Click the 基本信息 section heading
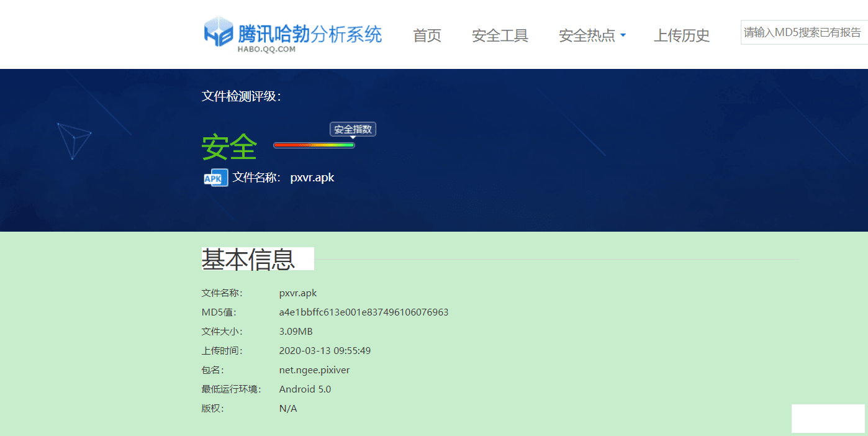 pos(248,259)
